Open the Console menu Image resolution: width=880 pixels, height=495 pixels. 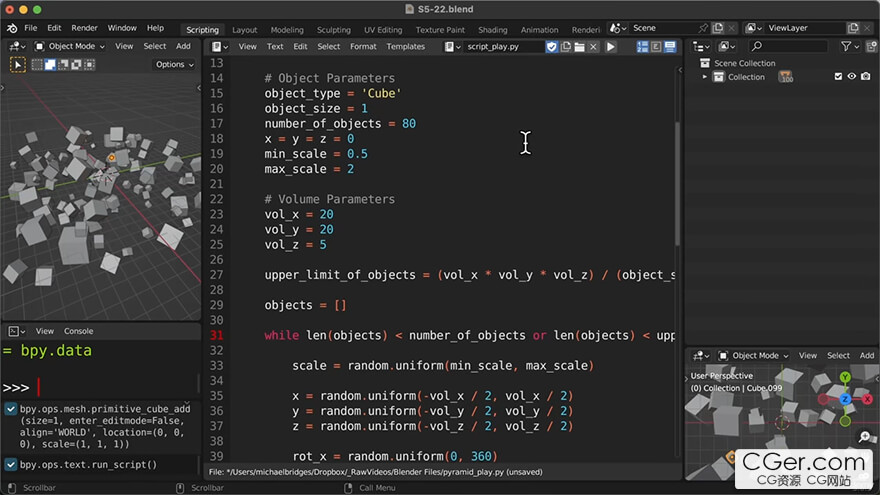[79, 332]
